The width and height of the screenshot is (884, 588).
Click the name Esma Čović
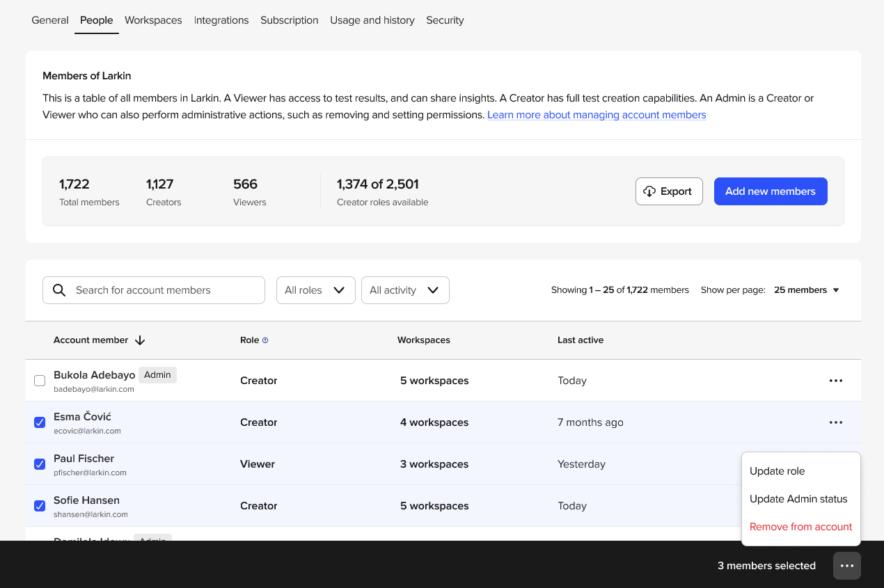(x=82, y=417)
